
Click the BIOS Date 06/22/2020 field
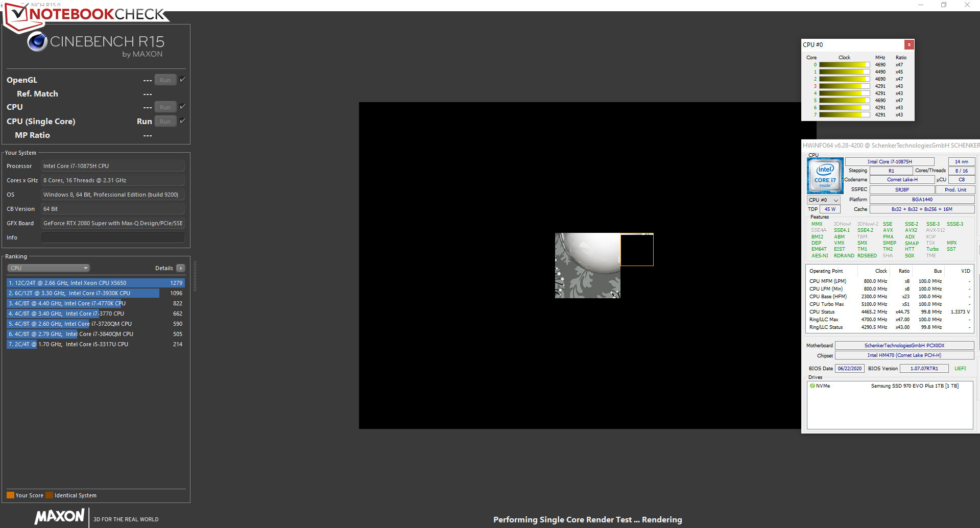(x=850, y=369)
